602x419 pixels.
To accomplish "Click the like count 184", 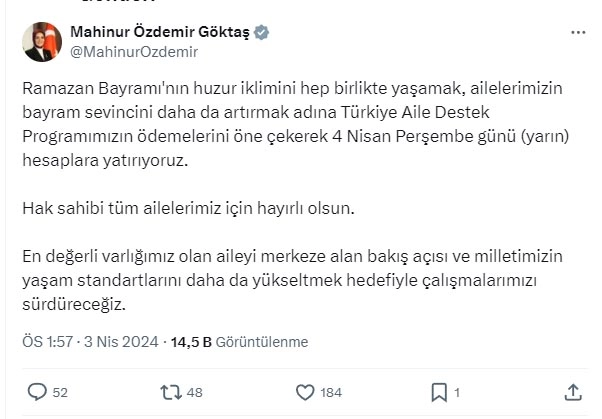I will click(331, 393).
